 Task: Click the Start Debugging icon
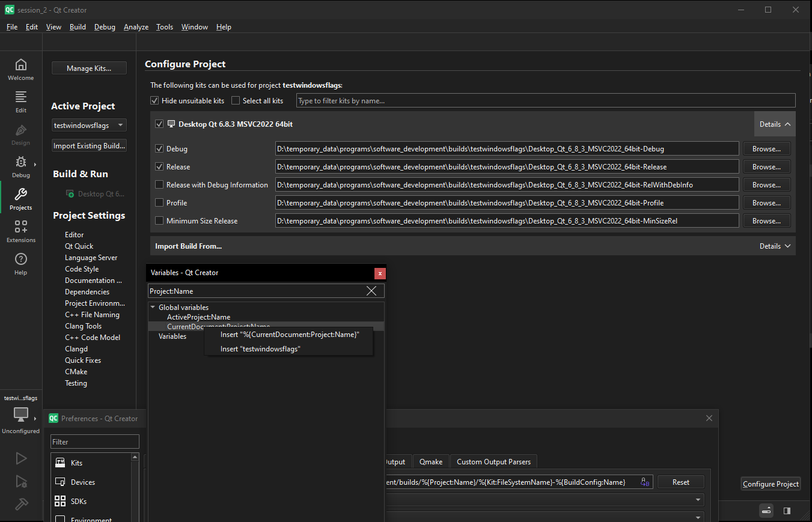pyautogui.click(x=21, y=481)
